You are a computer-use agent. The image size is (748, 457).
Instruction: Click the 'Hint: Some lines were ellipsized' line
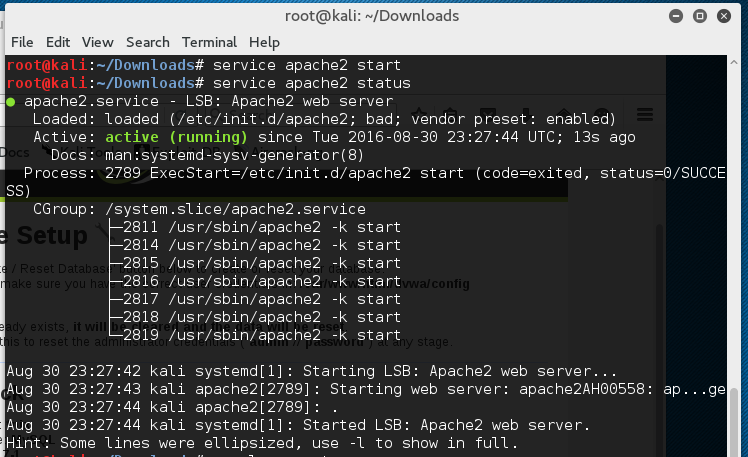coord(262,444)
